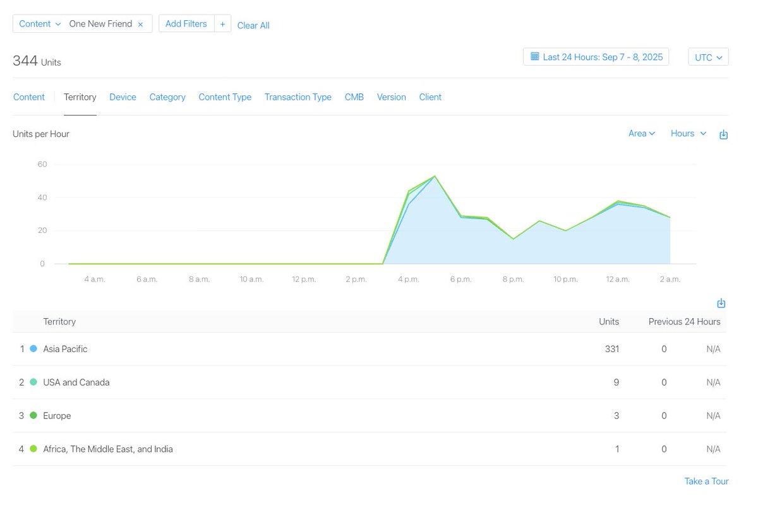758x532 pixels.
Task: Switch to the Content tab
Action: pos(29,97)
